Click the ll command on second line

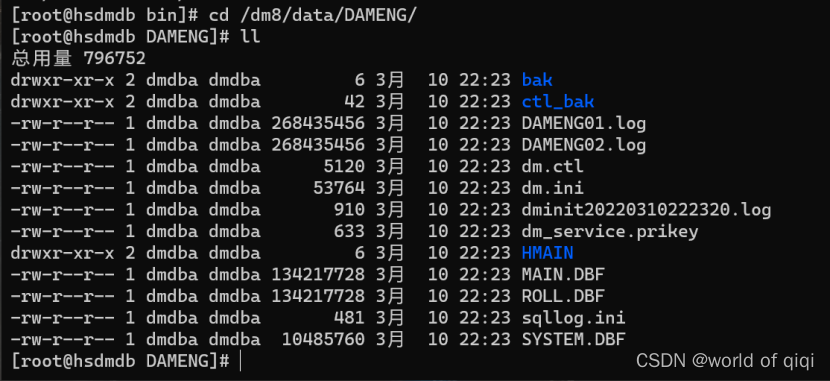click(250, 37)
